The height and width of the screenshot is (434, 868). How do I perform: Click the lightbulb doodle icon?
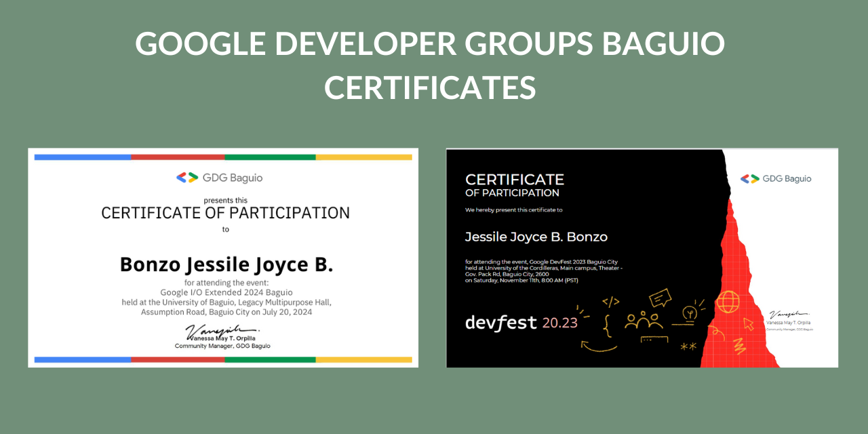pos(691,313)
